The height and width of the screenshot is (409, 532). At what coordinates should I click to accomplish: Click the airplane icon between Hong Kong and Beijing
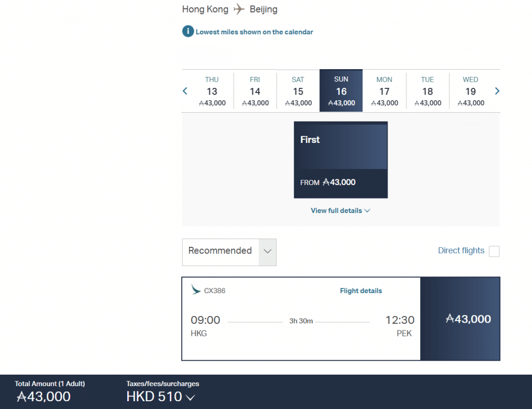coord(239,9)
